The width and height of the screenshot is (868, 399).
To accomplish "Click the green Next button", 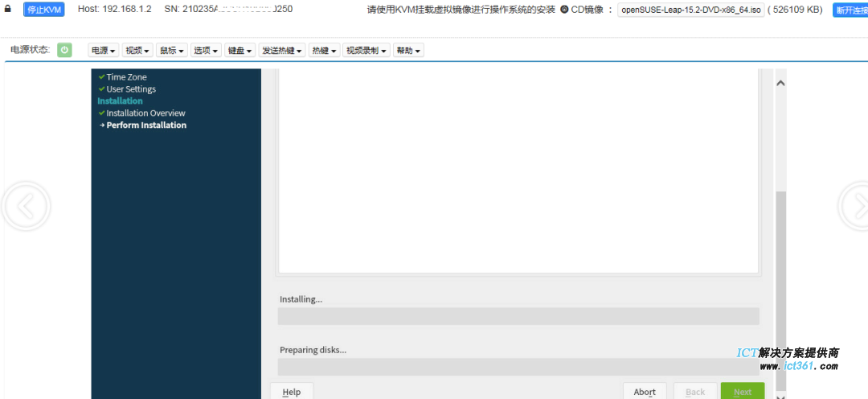I will pos(743,391).
